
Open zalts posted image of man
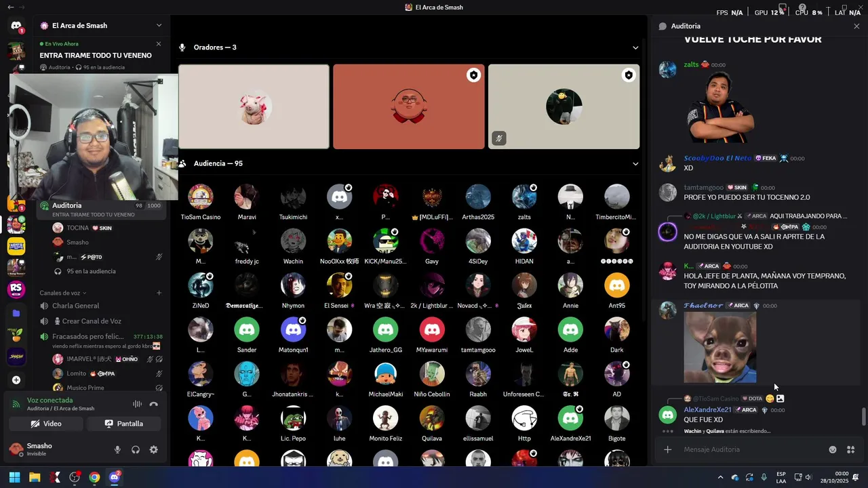pos(719,107)
